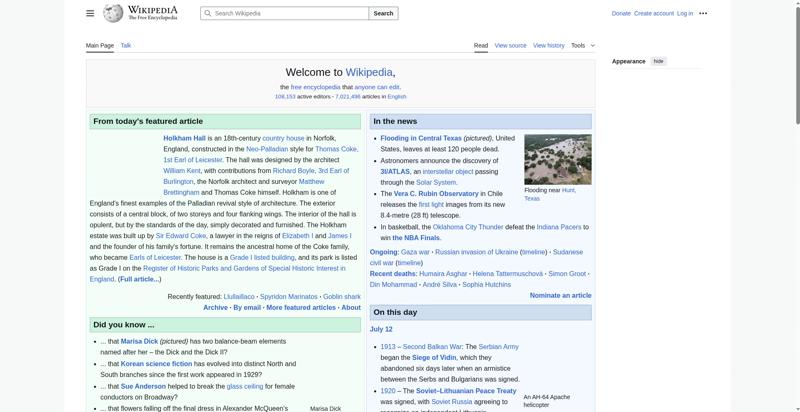Open the View source tab
Viewport: 800px width, 412px height.
(510, 45)
